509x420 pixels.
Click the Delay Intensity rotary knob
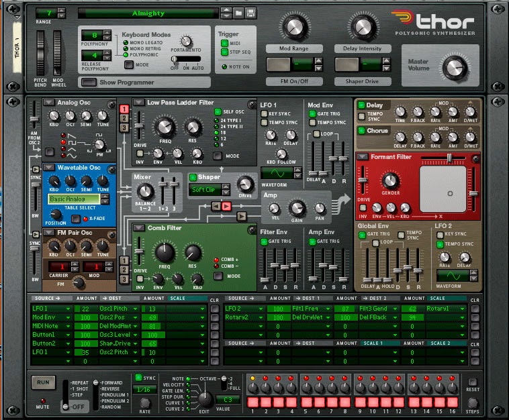363,27
